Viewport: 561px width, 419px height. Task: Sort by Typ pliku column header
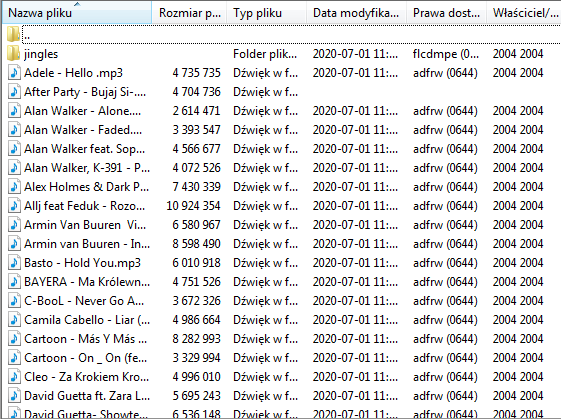[x=266, y=13]
